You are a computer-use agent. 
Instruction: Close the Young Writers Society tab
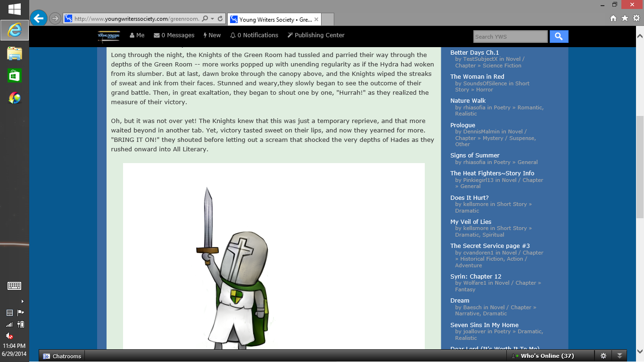(x=316, y=19)
